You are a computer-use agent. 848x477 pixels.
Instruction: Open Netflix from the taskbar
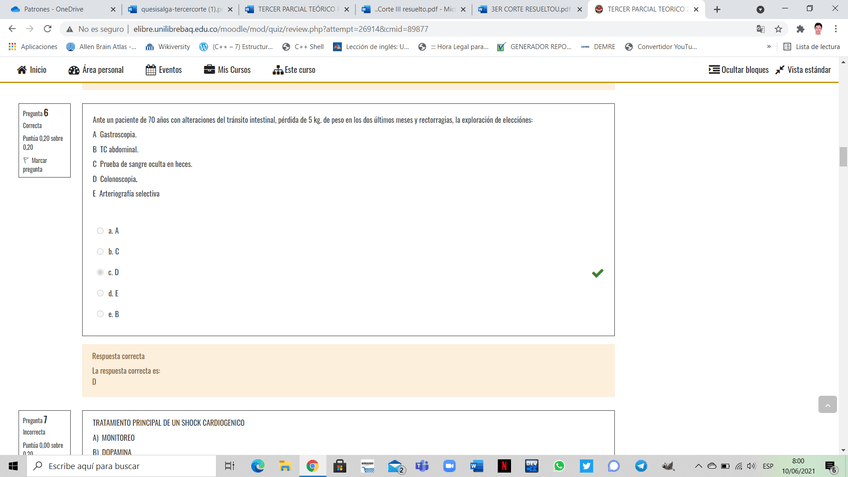tap(504, 466)
